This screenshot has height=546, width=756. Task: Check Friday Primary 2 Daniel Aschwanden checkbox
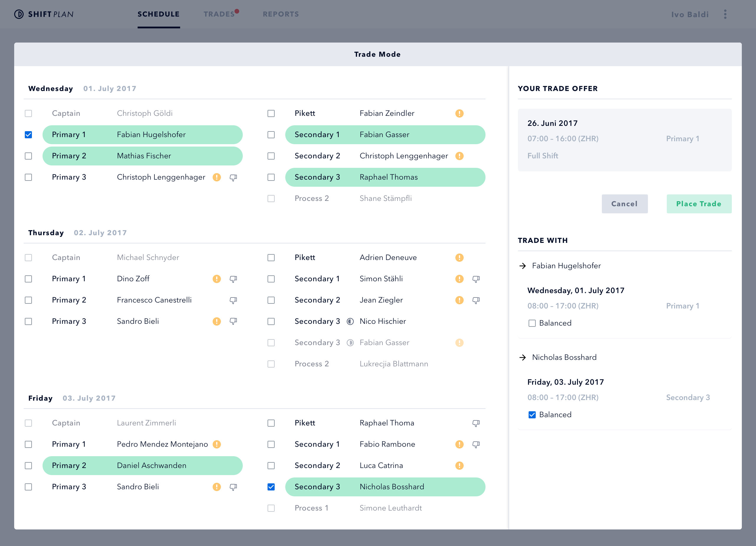(x=28, y=466)
